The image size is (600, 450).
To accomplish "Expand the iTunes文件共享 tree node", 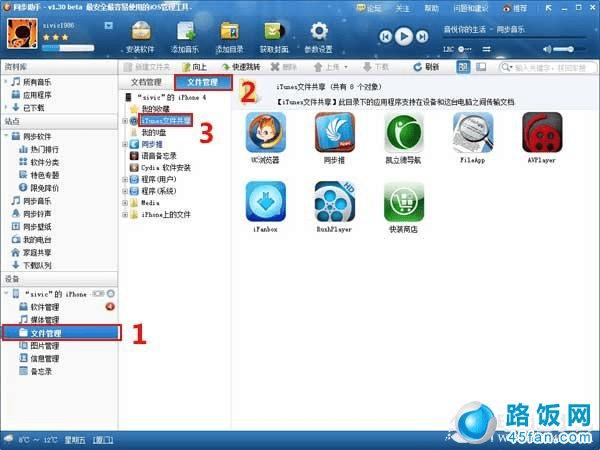I will tap(125, 121).
